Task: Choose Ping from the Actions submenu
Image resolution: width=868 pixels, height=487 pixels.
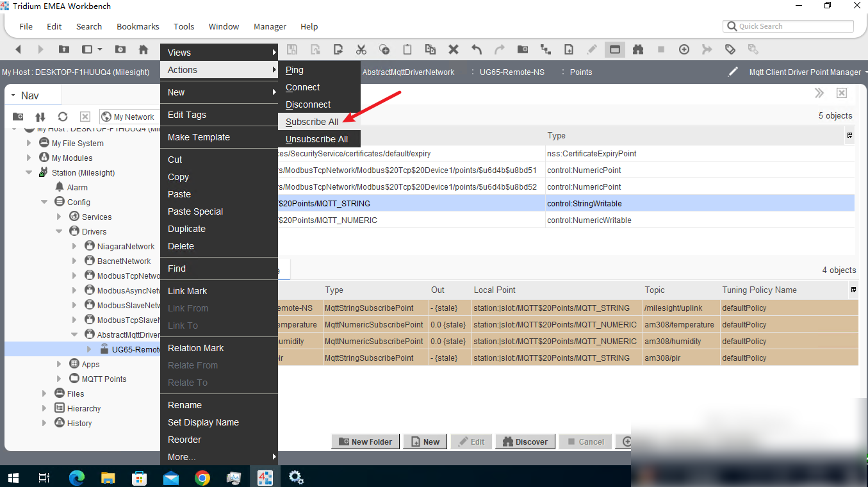Action: [319, 70]
